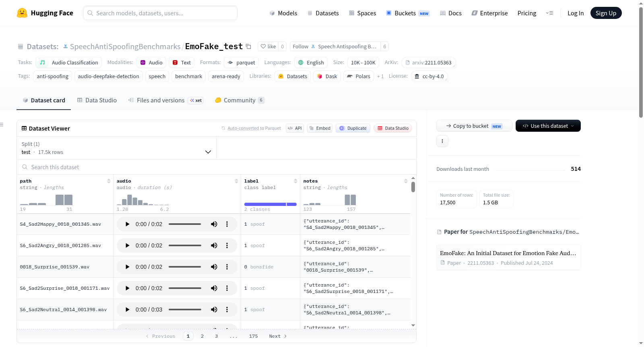This screenshot has width=644, height=347.
Task: Mute audio in 0018_Surprise_001539.wav row
Action: [214, 267]
